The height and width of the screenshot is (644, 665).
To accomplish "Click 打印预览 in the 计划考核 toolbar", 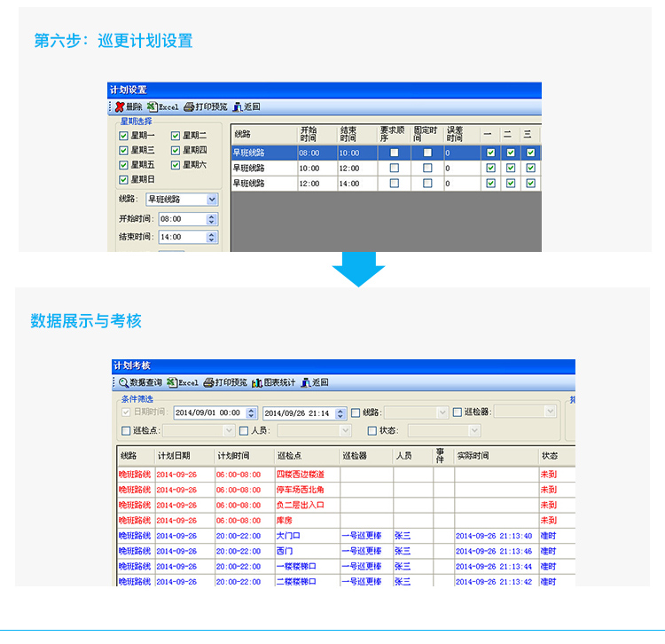I will [x=225, y=382].
